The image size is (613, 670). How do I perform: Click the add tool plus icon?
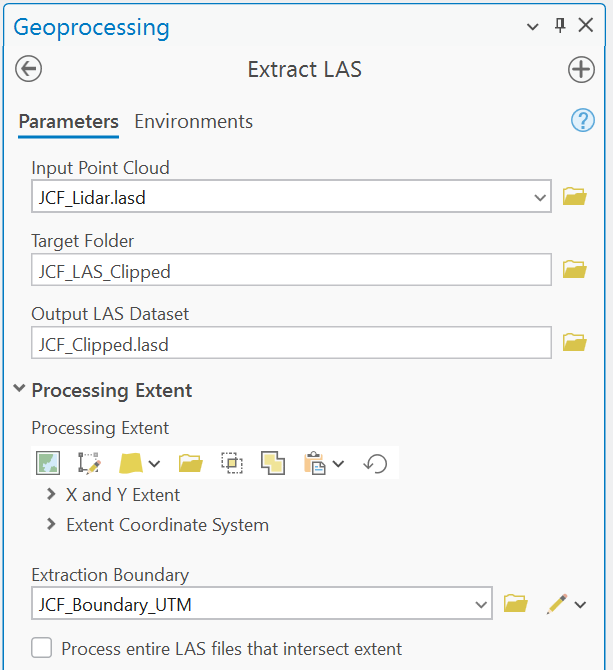point(581,69)
